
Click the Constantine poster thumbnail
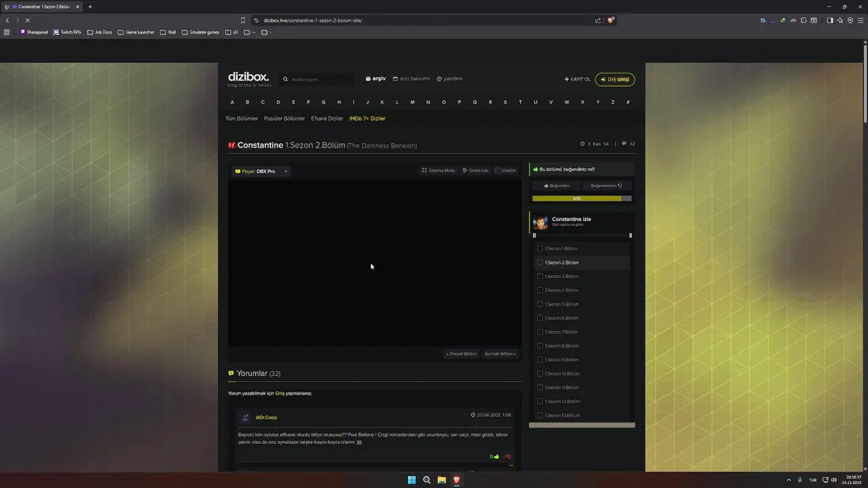[x=540, y=222]
